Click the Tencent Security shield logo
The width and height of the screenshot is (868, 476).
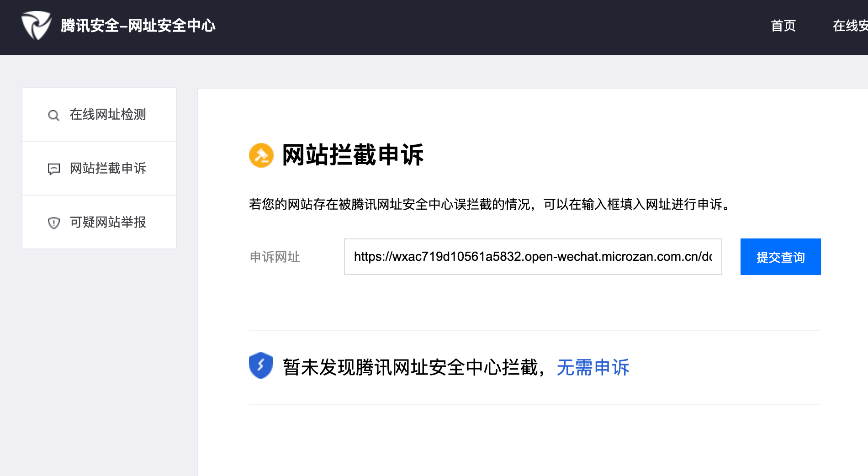tap(37, 26)
